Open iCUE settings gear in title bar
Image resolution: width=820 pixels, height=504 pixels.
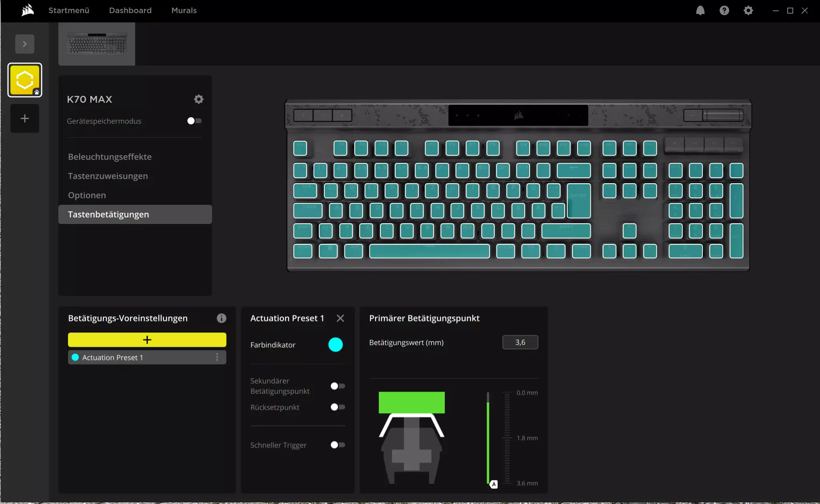tap(748, 10)
